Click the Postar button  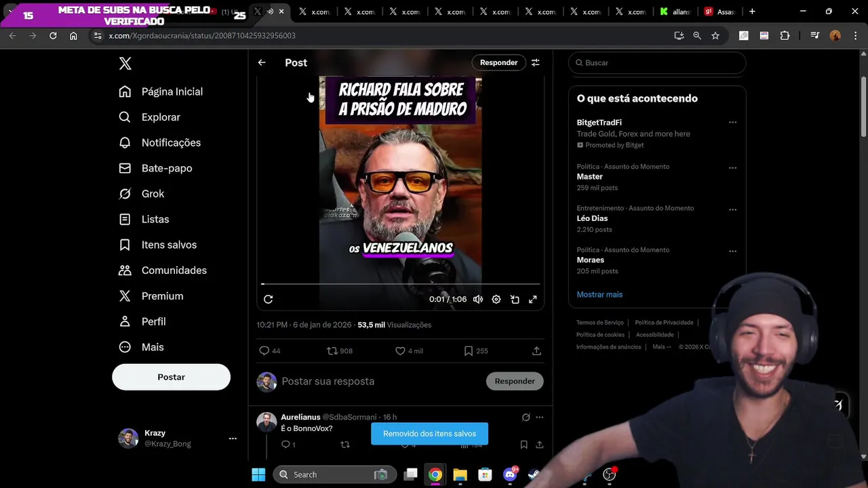[171, 377]
